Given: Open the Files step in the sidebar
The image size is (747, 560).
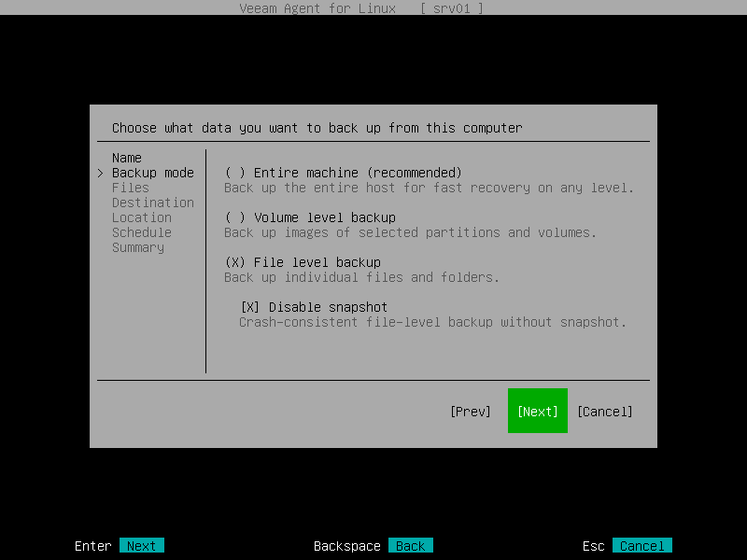Looking at the screenshot, I should 131,188.
